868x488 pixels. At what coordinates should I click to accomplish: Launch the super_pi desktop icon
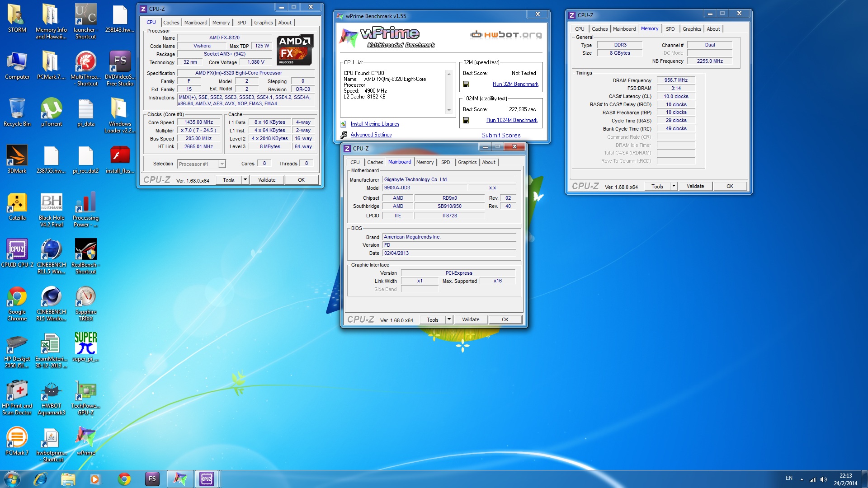click(x=85, y=347)
